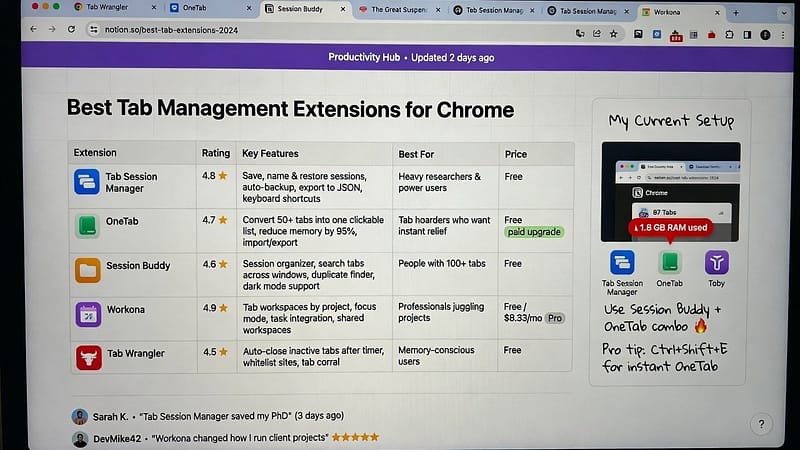Viewport: 800px width, 450px height.
Task: Click the green OneTab icon in table
Action: pyautogui.click(x=87, y=226)
